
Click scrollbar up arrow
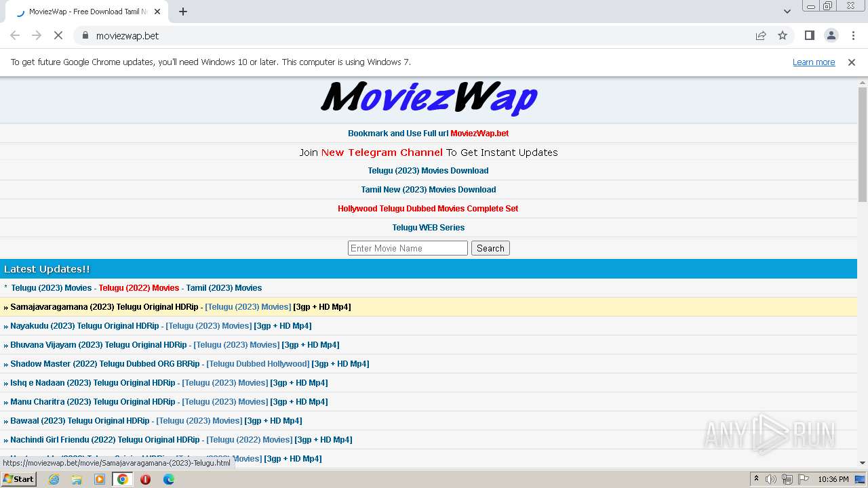863,82
